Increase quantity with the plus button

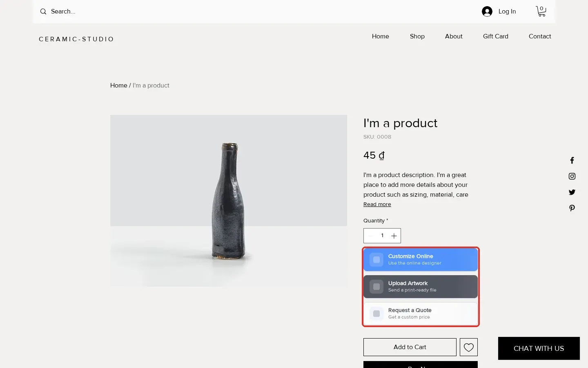[x=394, y=236]
